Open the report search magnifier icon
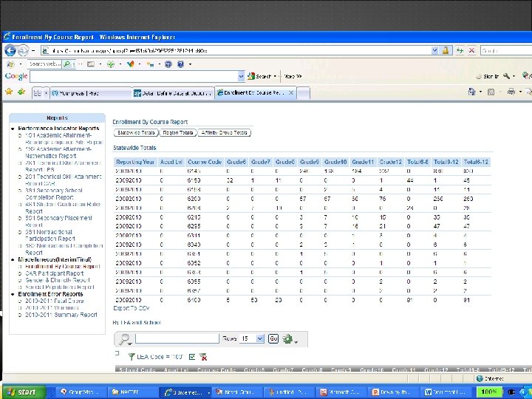Image resolution: width=532 pixels, height=399 pixels. (x=125, y=338)
